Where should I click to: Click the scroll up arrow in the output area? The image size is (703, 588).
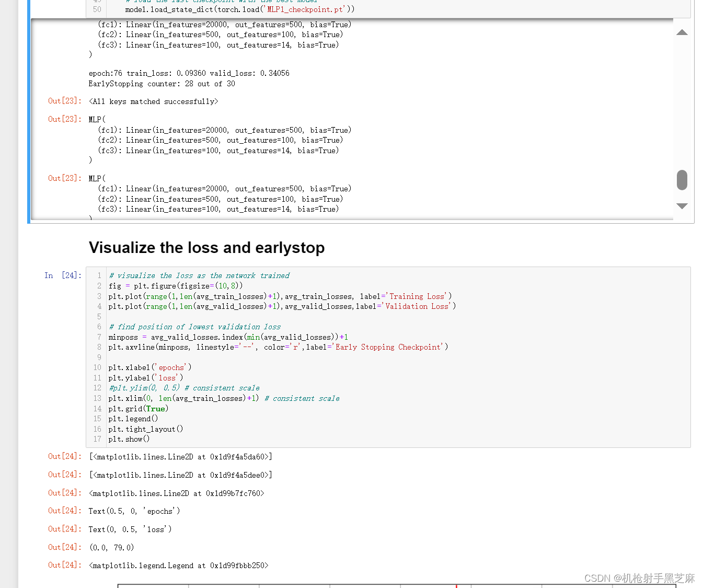[x=682, y=32]
